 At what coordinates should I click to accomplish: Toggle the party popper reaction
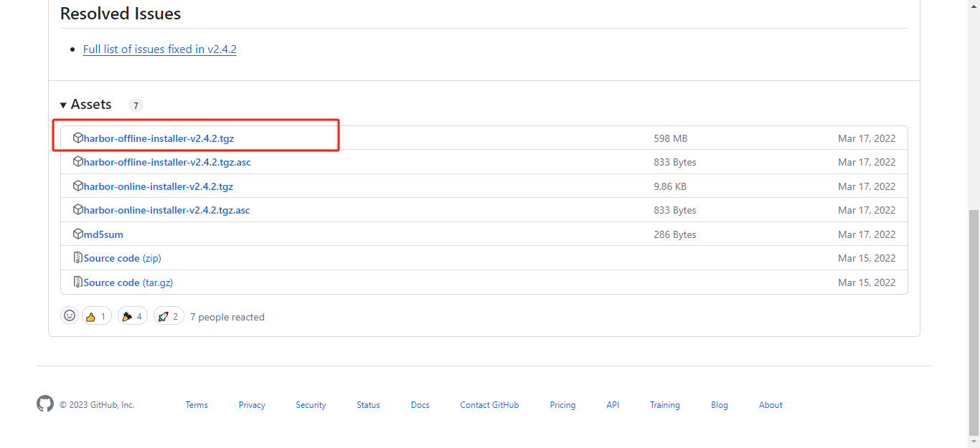click(133, 316)
